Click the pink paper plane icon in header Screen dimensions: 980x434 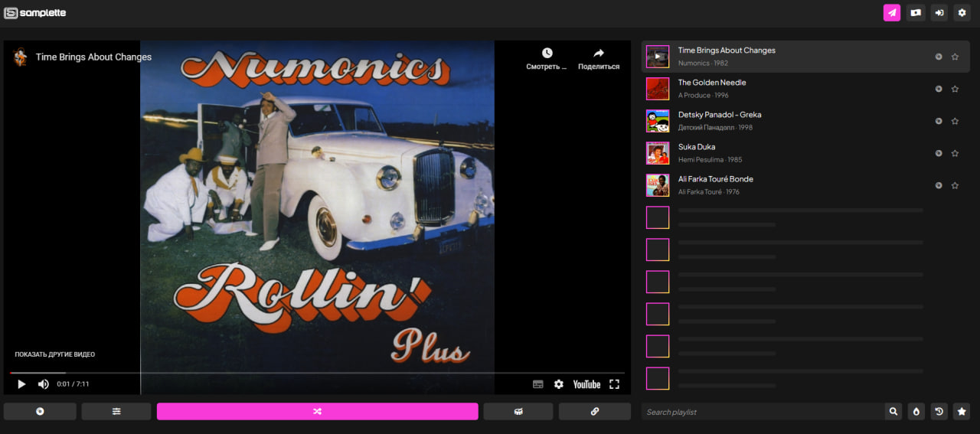click(892, 13)
